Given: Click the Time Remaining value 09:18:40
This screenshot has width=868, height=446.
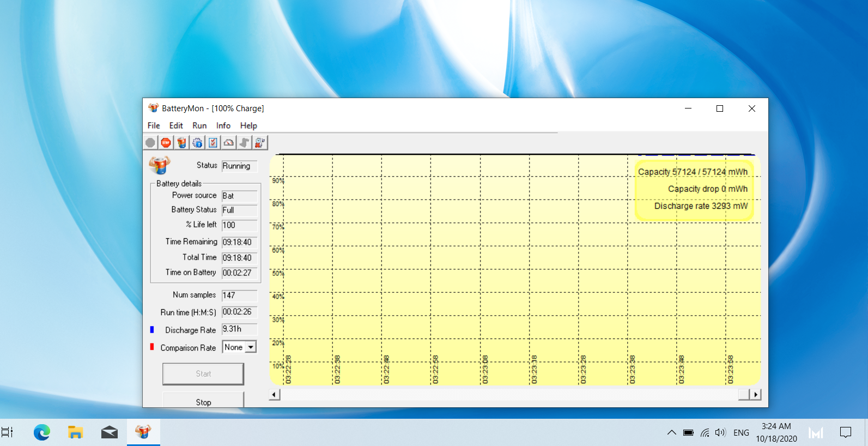Looking at the screenshot, I should tap(240, 242).
